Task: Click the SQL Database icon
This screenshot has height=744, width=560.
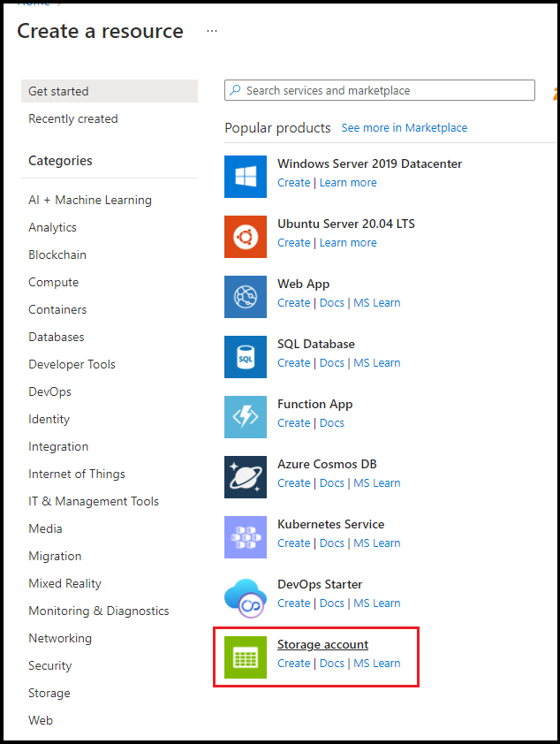Action: coord(245,357)
